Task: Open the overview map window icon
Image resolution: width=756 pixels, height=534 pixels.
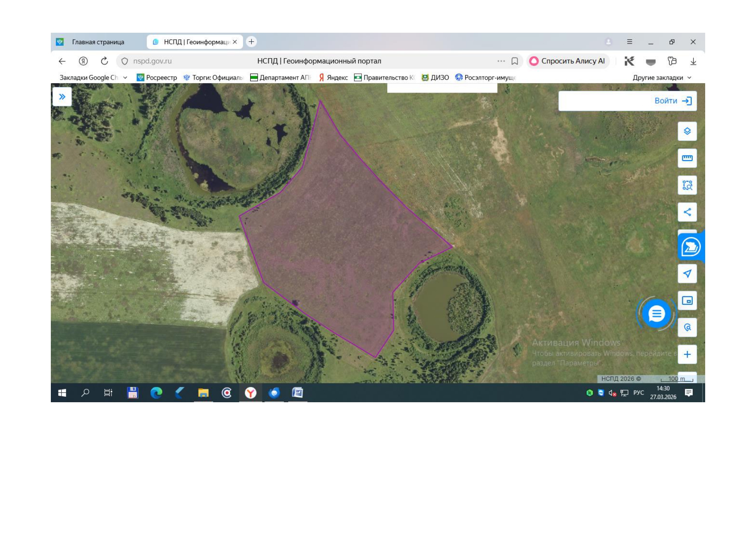Action: pyautogui.click(x=687, y=301)
